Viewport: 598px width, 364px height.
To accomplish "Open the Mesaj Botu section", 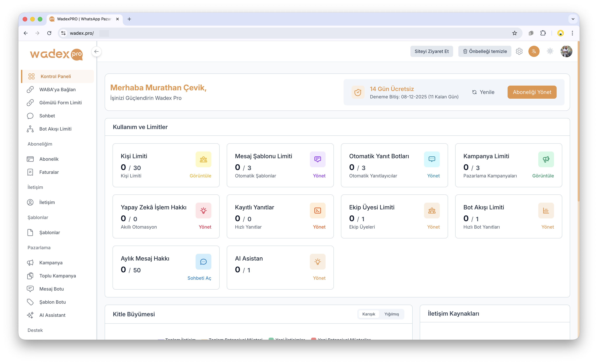I will 52,289.
